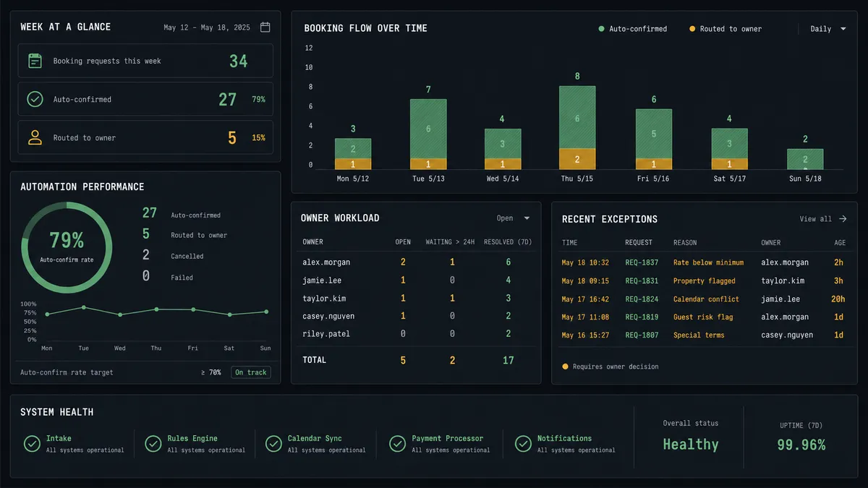Click the Rules Engine status check icon
Image resolution: width=868 pixels, height=488 pixels.
click(153, 444)
